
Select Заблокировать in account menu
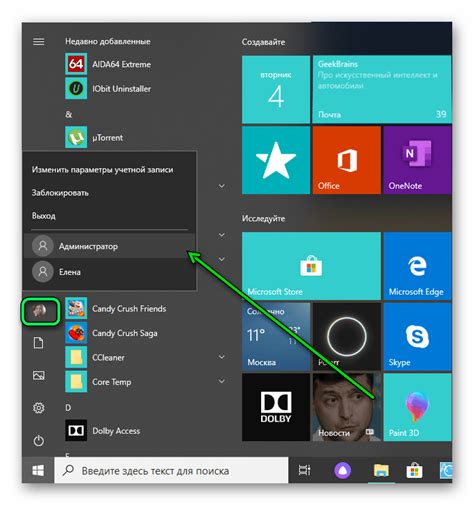coord(60,193)
